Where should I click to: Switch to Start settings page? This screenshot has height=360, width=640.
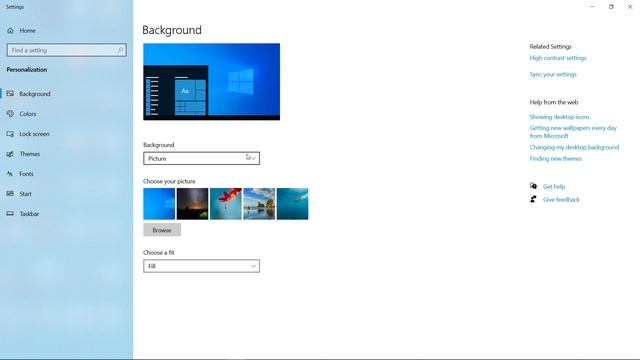click(25, 194)
